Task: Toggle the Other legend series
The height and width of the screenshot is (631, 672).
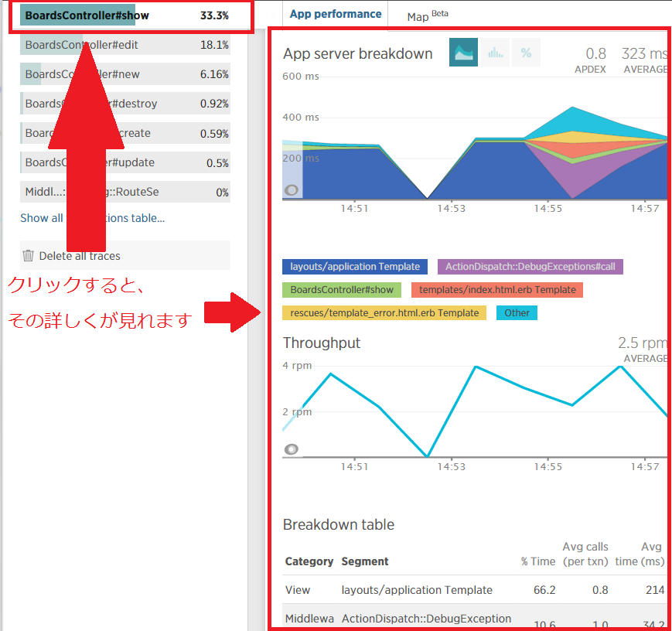Action: click(517, 313)
